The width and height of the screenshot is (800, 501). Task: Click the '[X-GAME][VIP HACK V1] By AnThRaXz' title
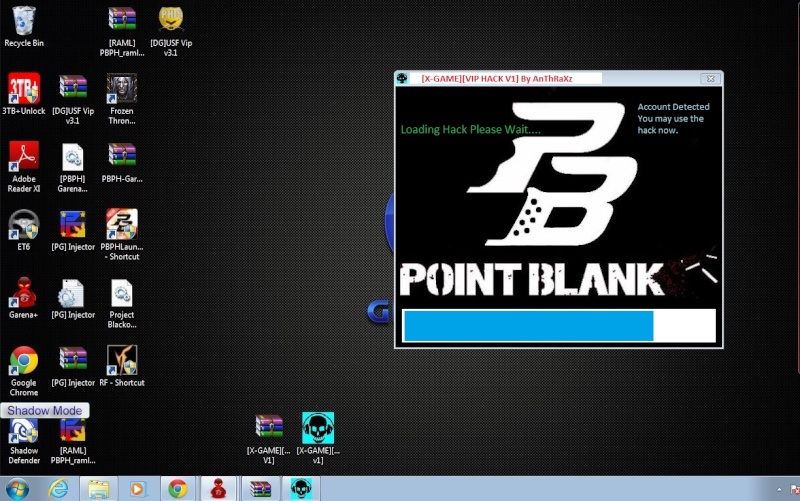[x=496, y=79]
